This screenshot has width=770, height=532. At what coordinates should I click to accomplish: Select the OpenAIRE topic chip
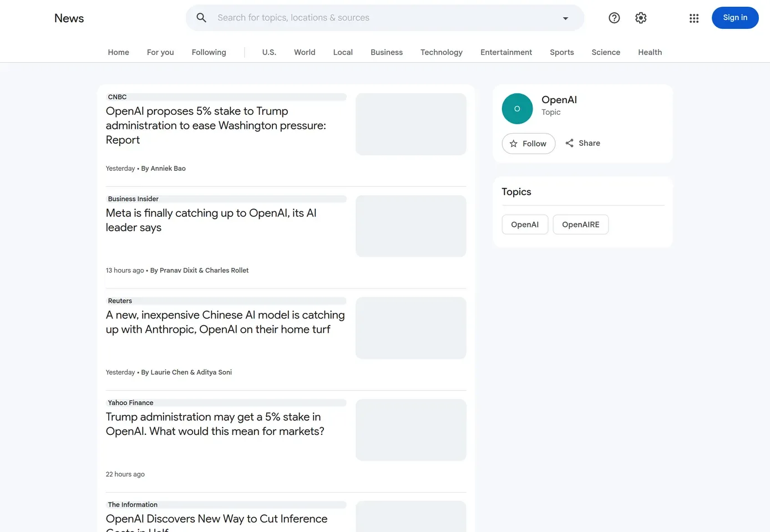[x=580, y=225]
